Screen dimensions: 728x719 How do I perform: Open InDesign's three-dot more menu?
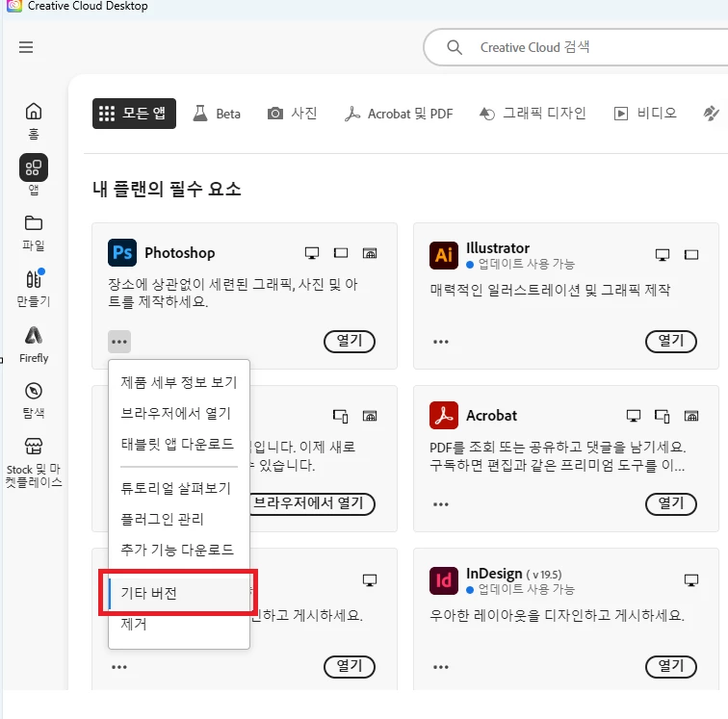[441, 667]
